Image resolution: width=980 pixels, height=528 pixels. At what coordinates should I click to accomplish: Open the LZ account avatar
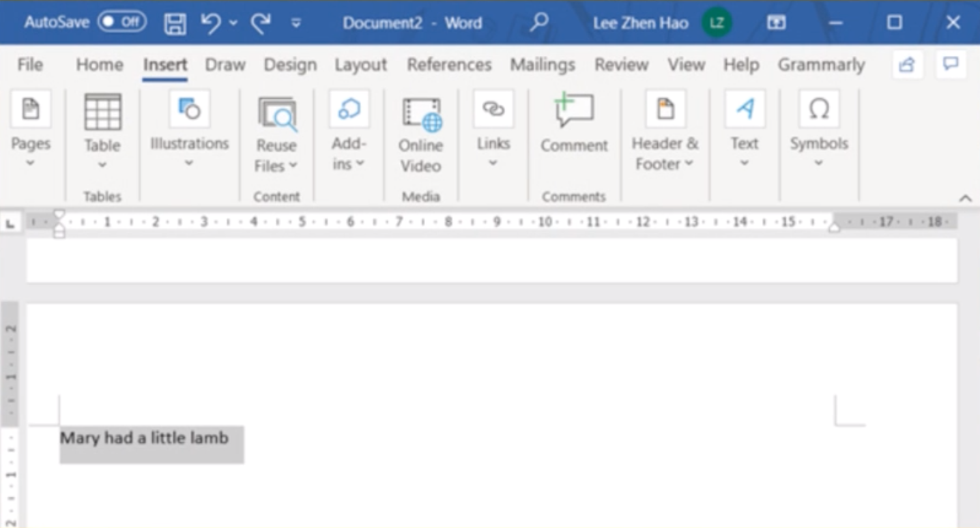point(717,23)
